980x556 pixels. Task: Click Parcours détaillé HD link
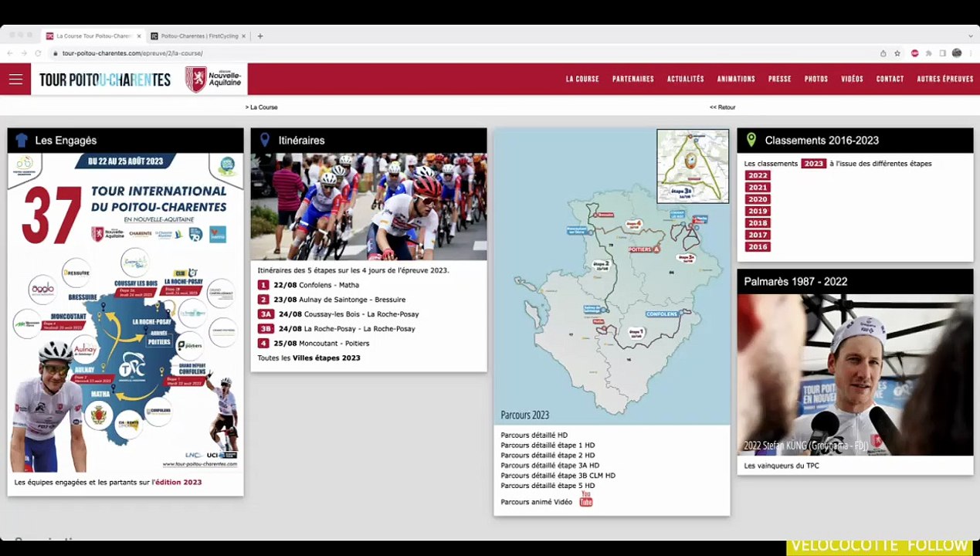coord(534,435)
